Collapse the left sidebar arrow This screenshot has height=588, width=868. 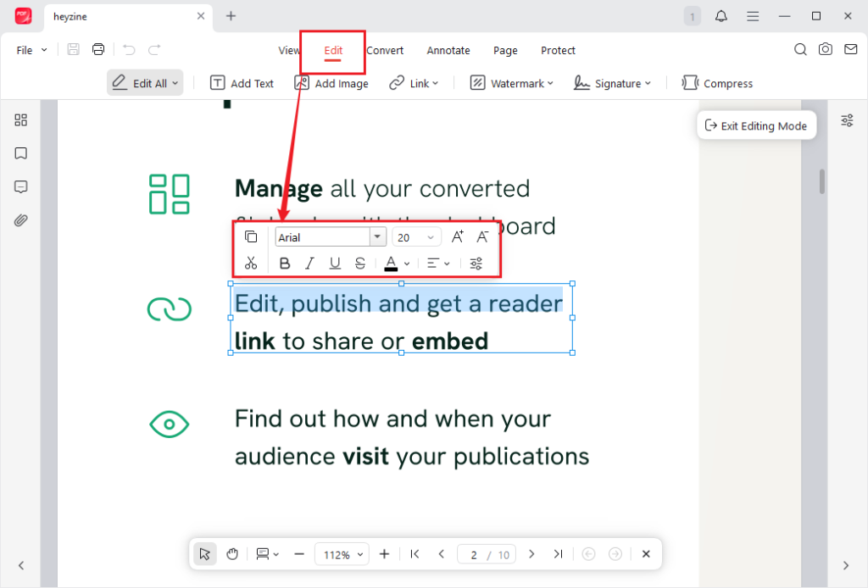(21, 565)
